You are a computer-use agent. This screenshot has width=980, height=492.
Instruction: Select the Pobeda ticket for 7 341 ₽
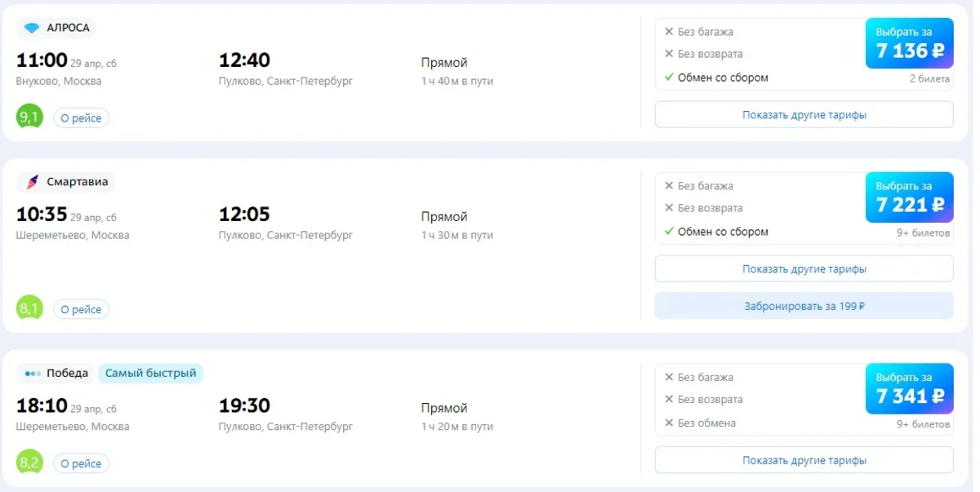point(909,388)
